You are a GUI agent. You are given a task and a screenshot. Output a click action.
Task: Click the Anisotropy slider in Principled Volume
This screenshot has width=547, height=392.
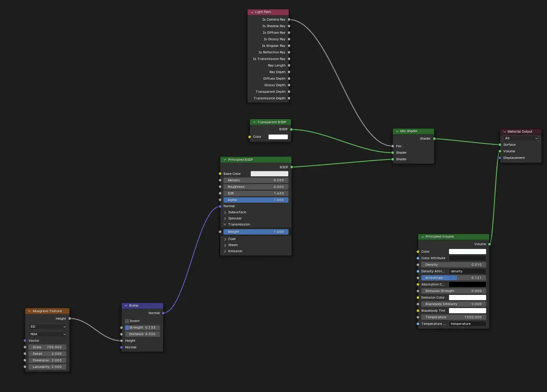coord(453,278)
